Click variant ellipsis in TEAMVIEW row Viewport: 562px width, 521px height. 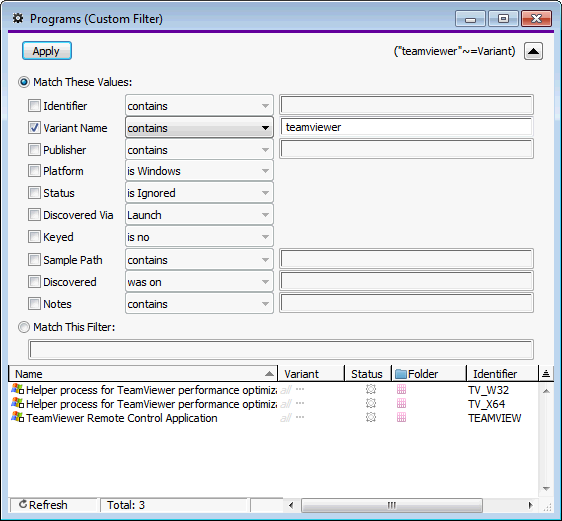point(300,417)
